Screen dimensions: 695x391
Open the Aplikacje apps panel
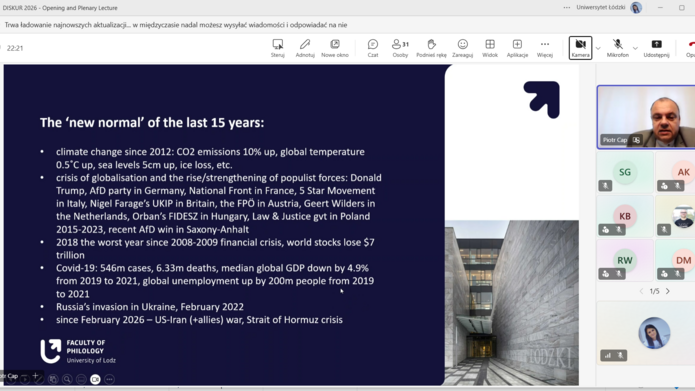[x=517, y=48]
